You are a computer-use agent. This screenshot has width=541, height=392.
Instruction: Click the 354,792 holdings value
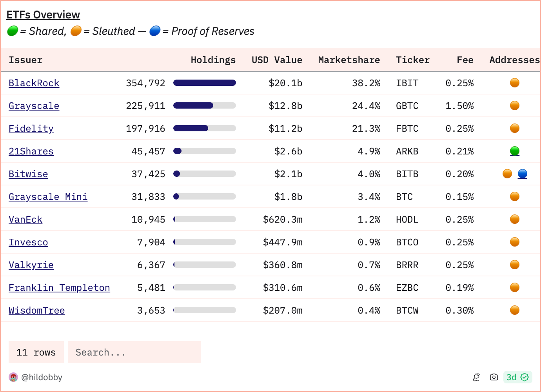[x=145, y=83]
